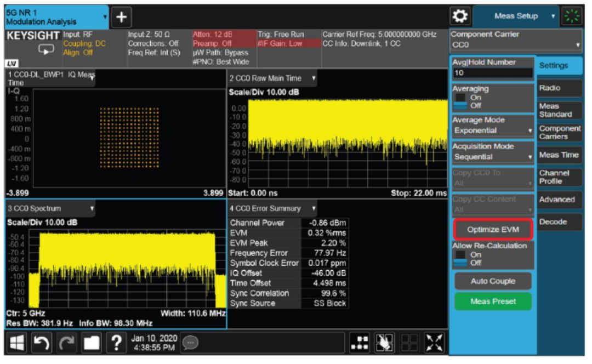This screenshot has width=592, height=364.
Task: Open the settings gear icon
Action: [x=460, y=16]
